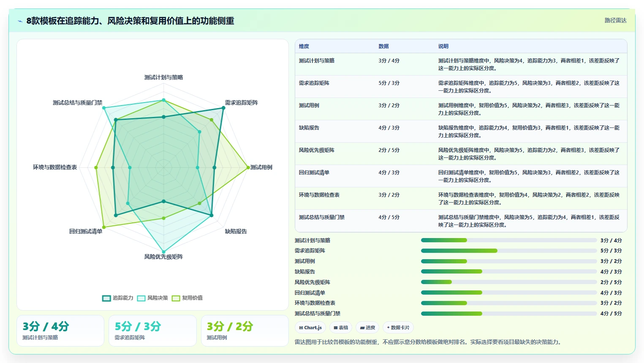Screen dimensions: 644x363
Task: Click the 复用价值 data point on 回归测试清单 axis
Action: click(x=104, y=227)
